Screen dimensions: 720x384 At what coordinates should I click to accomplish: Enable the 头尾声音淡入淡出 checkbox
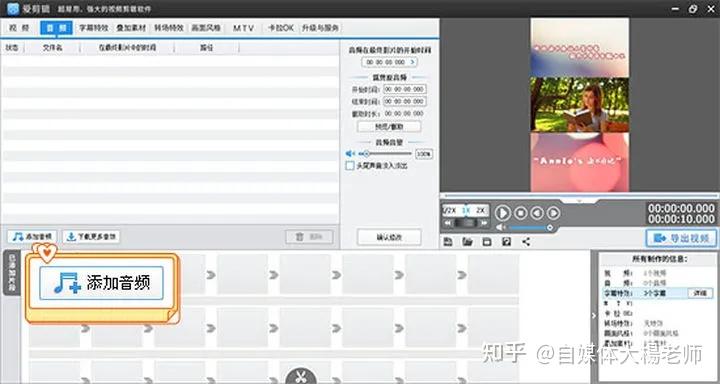point(350,165)
